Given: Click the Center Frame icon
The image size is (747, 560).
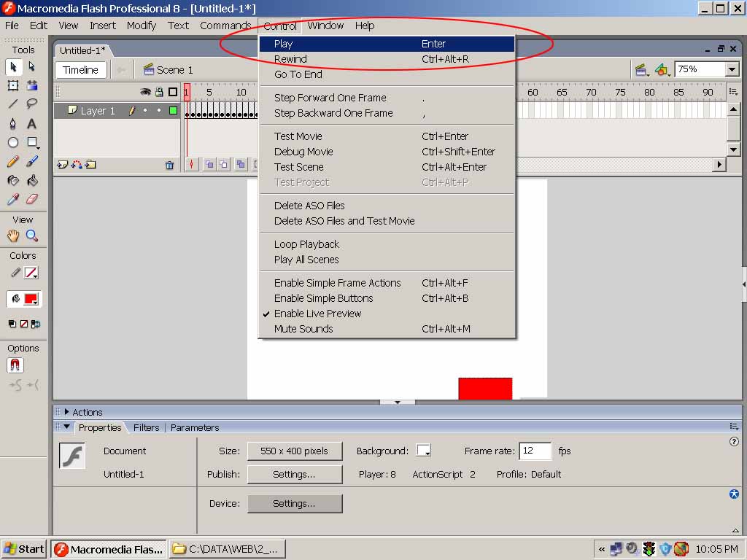Looking at the screenshot, I should click(x=192, y=164).
